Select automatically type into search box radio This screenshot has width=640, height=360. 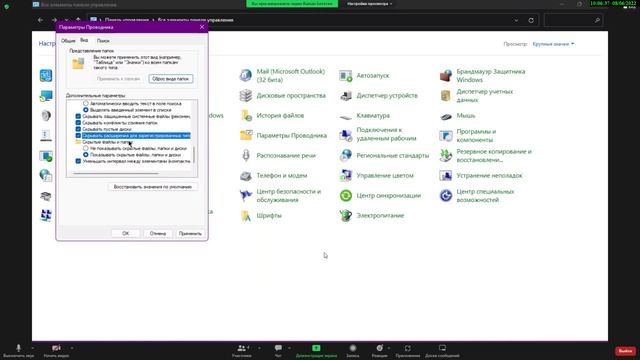[86, 104]
